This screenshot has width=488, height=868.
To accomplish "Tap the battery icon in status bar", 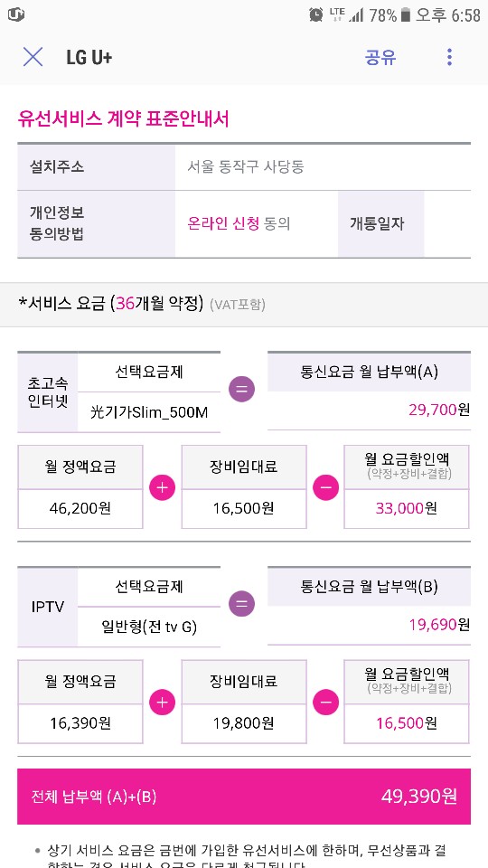I will point(406,15).
